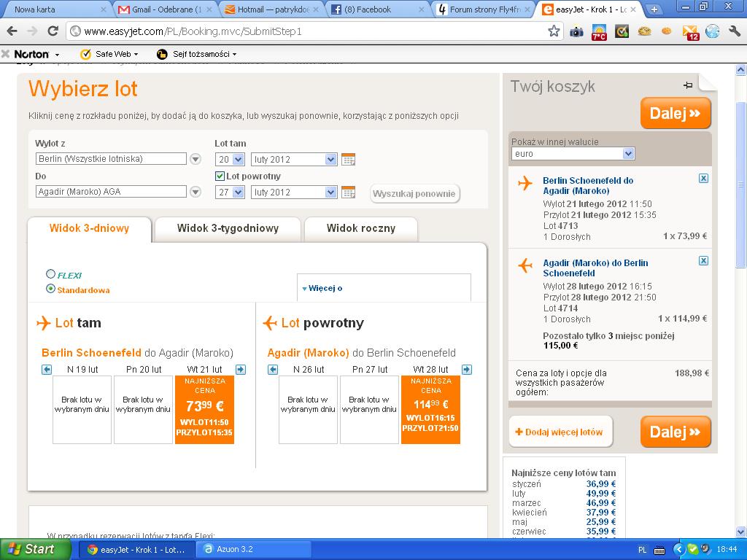The image size is (747, 560).
Task: Click the first cookie extension icon
Action: [x=645, y=31]
